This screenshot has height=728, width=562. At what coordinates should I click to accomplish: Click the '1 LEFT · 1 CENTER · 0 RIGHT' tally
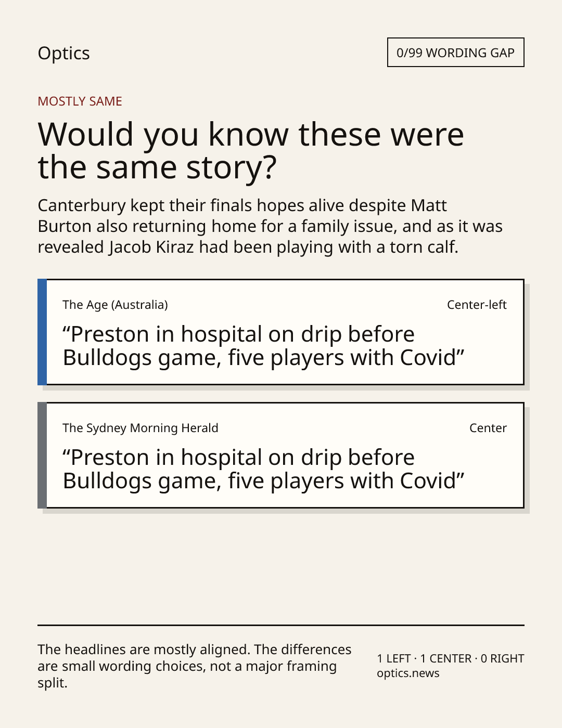point(451,658)
